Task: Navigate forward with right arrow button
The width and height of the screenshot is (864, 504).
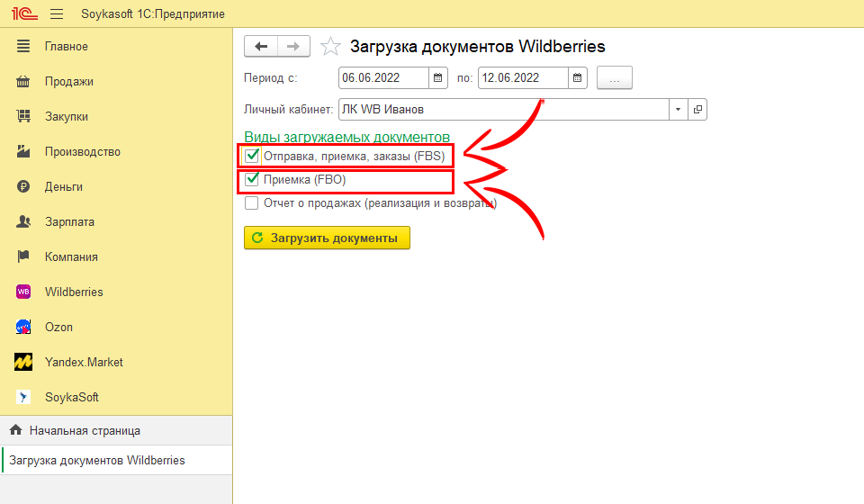Action: pos(293,46)
